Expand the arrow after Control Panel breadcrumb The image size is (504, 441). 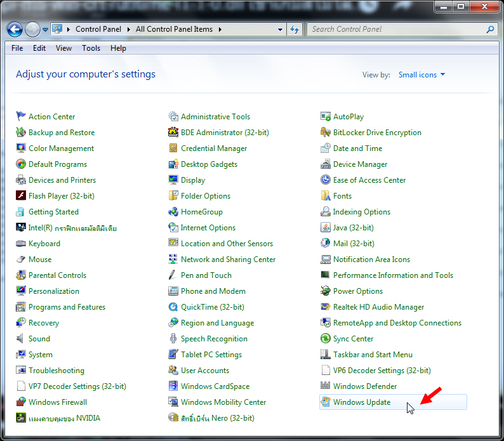click(x=129, y=29)
